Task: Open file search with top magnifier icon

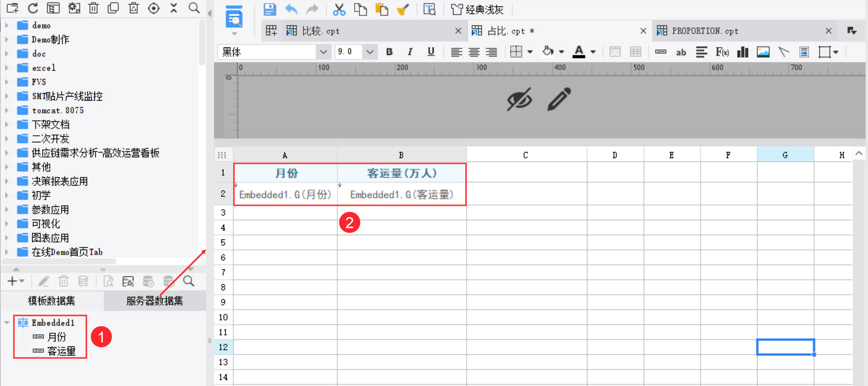Action: tap(194, 8)
